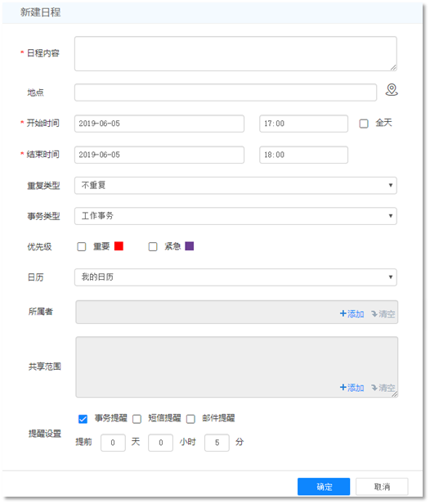Expand the 日历 dropdown showing 我的日历
430x504 pixels.
pyautogui.click(x=235, y=277)
